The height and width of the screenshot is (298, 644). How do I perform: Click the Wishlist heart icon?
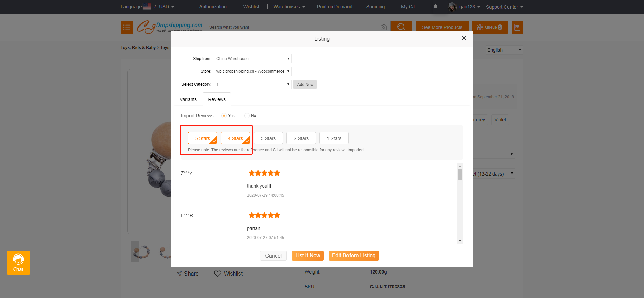click(x=218, y=274)
